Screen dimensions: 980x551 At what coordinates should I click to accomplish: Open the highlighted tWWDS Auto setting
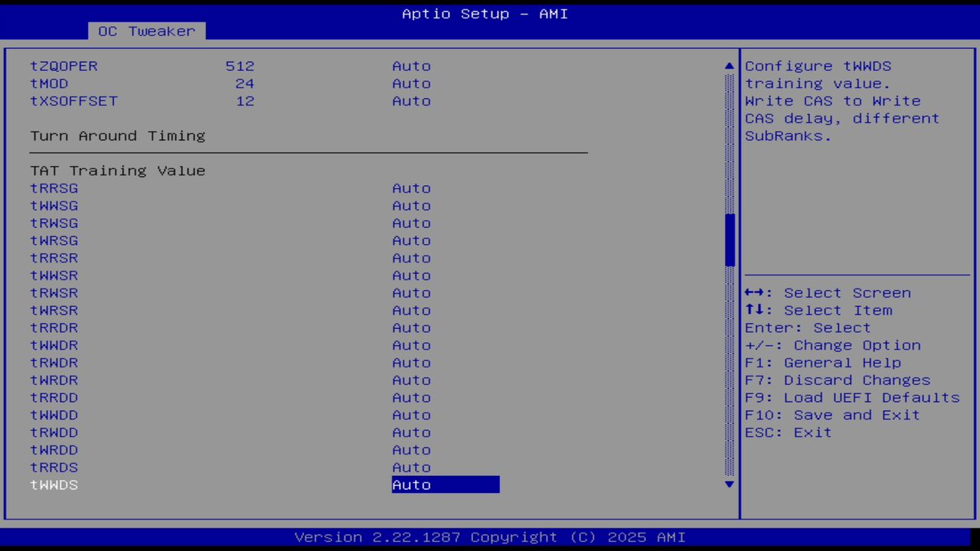(x=446, y=484)
